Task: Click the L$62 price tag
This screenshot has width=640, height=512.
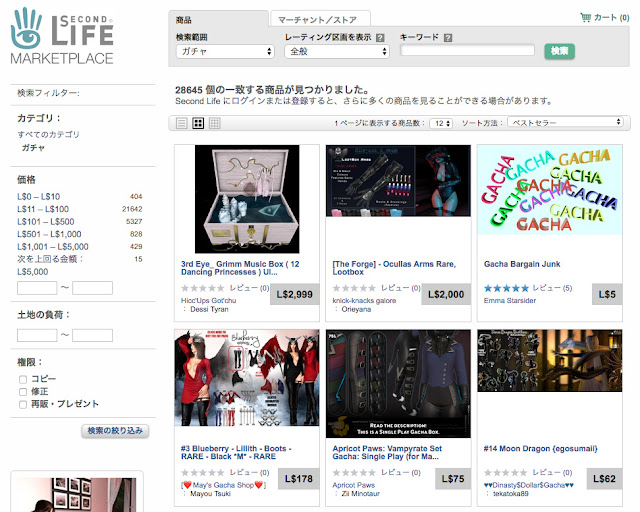Action: coord(604,479)
